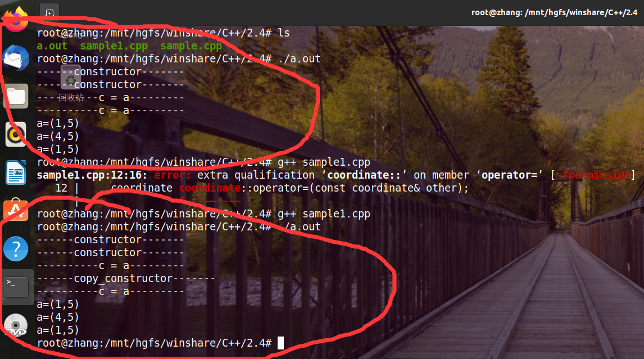Click the terminal cursor at the last prompt
Viewport: 644px width, 359px height.
[280, 343]
